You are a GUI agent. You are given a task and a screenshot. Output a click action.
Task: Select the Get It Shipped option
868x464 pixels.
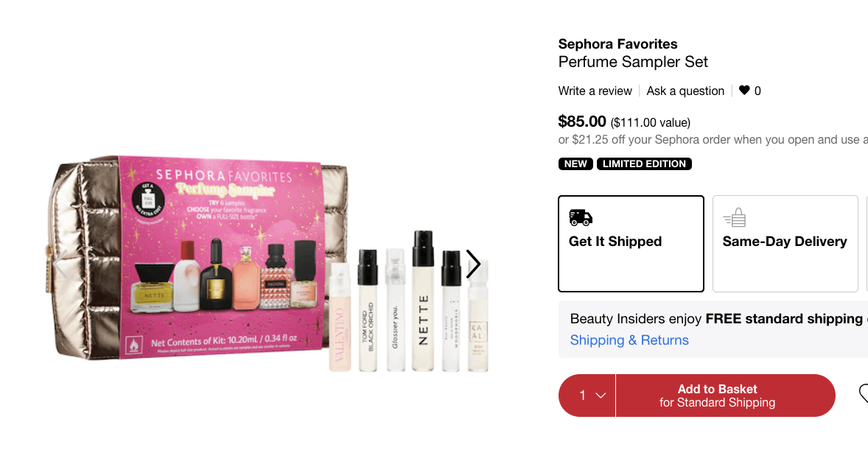point(631,243)
